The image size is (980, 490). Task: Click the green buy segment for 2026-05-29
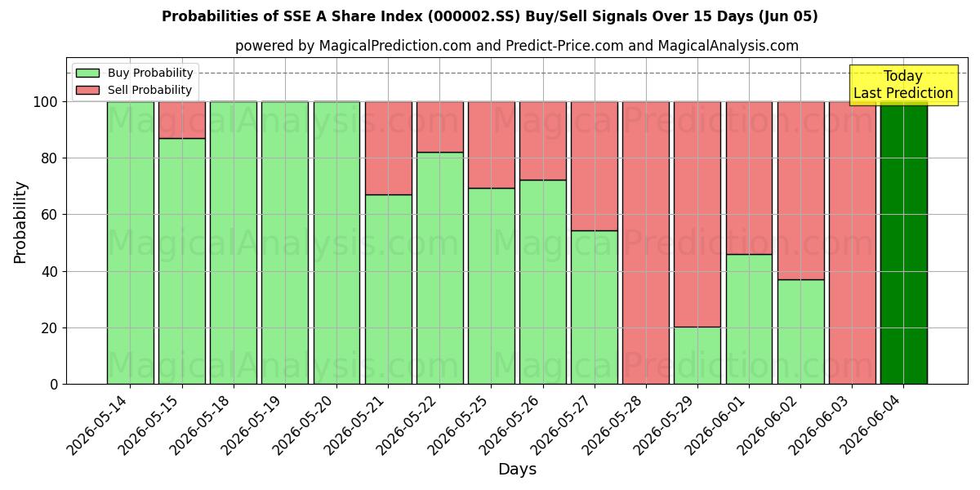pos(697,355)
